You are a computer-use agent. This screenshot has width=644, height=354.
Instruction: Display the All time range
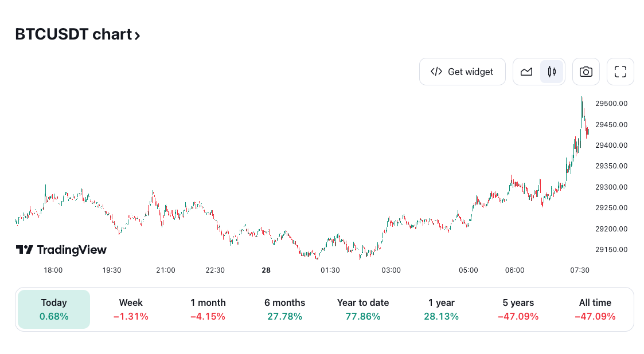595,309
